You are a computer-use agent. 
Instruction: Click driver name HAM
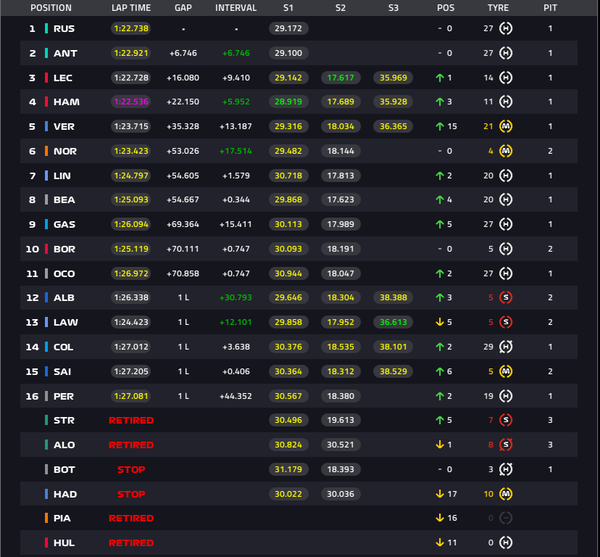[x=67, y=102]
